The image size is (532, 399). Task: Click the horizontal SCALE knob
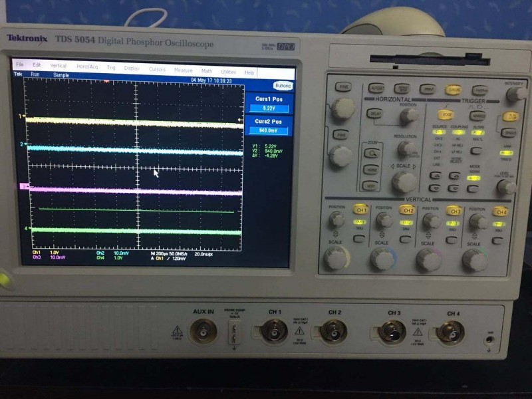pyautogui.click(x=404, y=182)
